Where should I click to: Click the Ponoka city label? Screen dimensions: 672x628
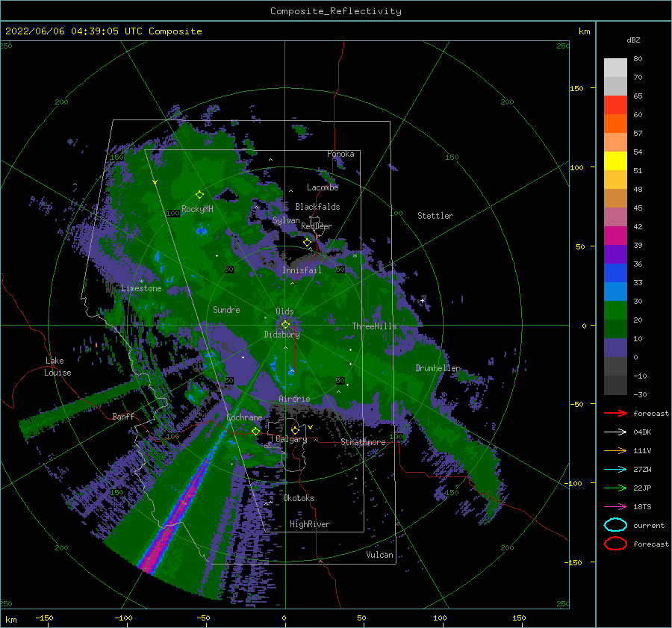[x=340, y=154]
